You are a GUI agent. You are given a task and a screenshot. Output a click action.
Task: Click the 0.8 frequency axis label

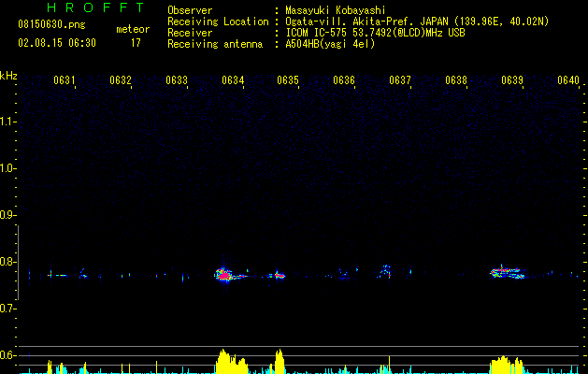click(8, 262)
